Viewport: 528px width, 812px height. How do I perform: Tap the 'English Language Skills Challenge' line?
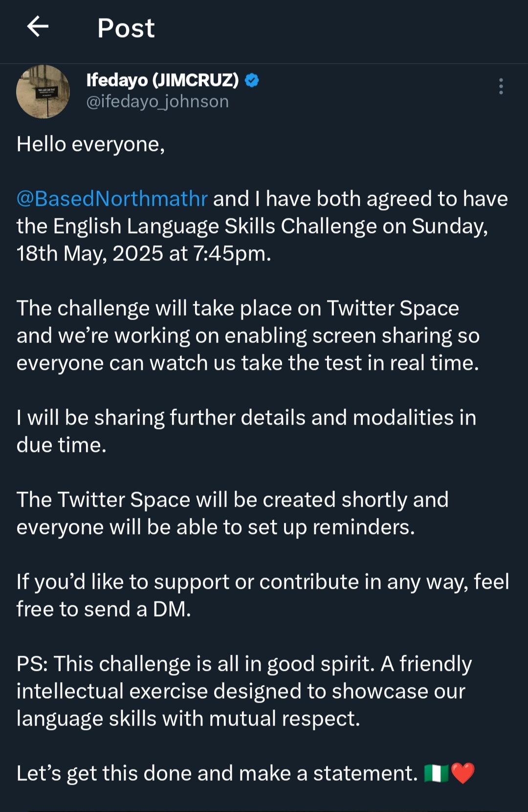tap(252, 226)
